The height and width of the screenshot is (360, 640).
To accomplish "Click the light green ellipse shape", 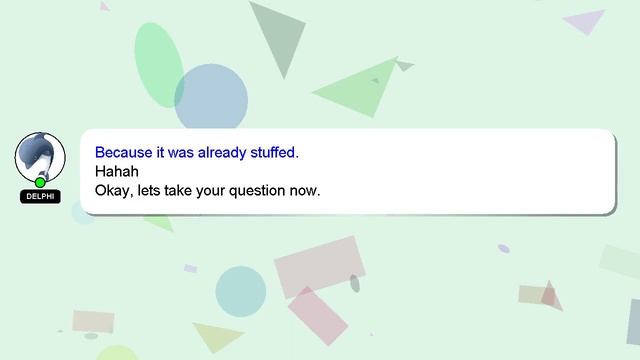I will tap(159, 65).
